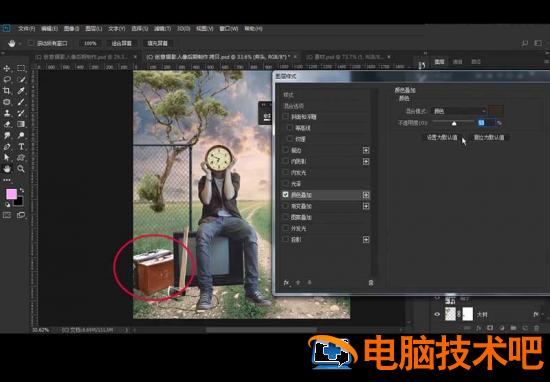Swap foreground and background colors

click(x=22, y=190)
